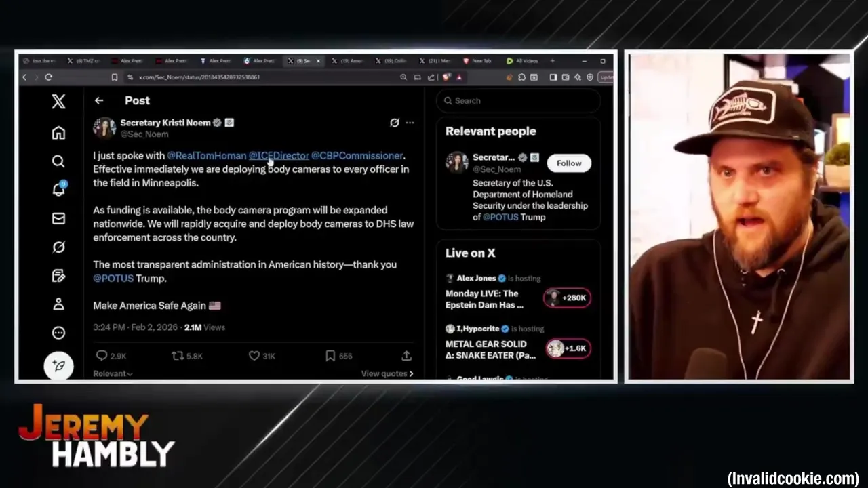Click the +1.6K listeners badge

coord(568,348)
